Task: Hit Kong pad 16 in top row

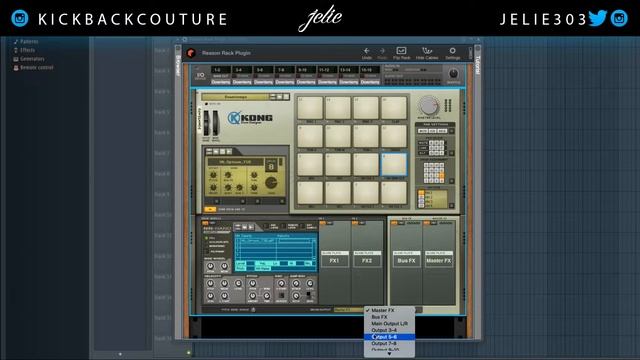Action: point(393,108)
